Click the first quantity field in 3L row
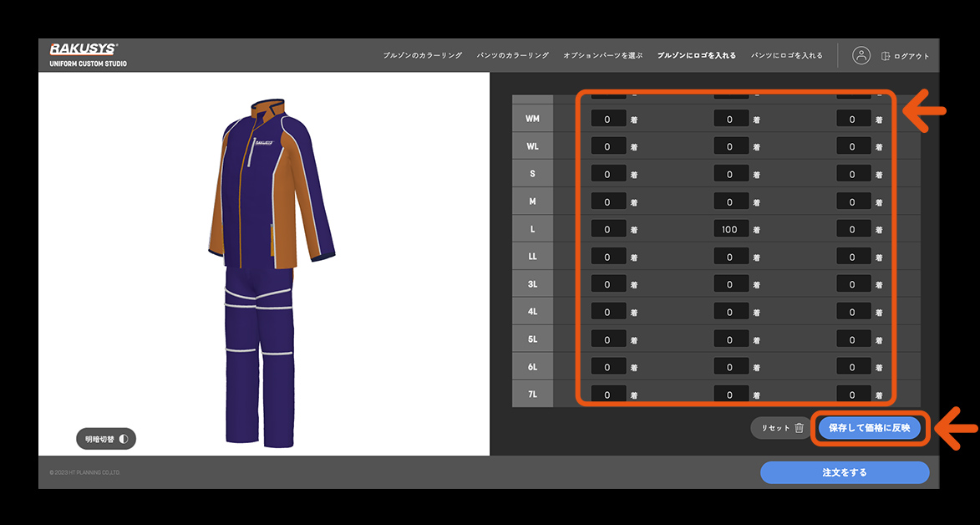The image size is (980, 525). click(607, 284)
